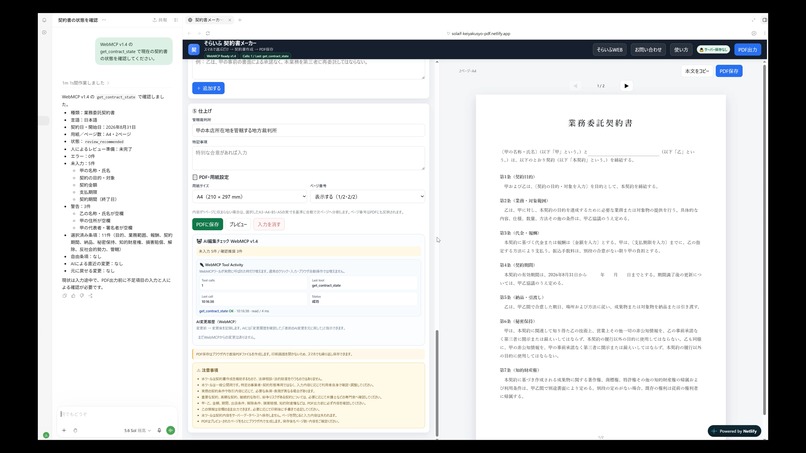Open the 使い方 help button
This screenshot has width=806, height=453.
681,50
